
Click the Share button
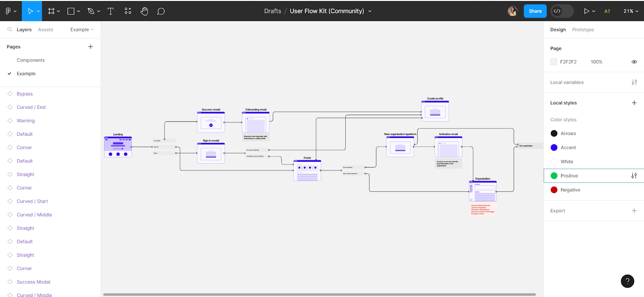535,11
